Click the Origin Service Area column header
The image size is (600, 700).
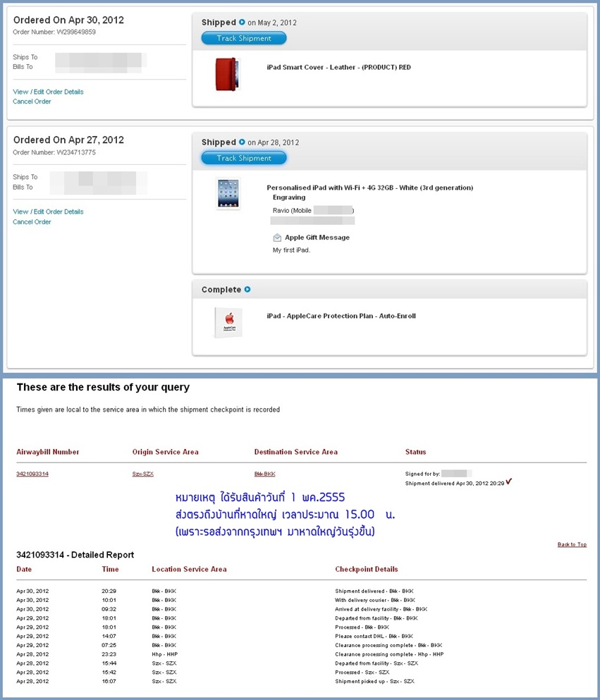click(165, 452)
